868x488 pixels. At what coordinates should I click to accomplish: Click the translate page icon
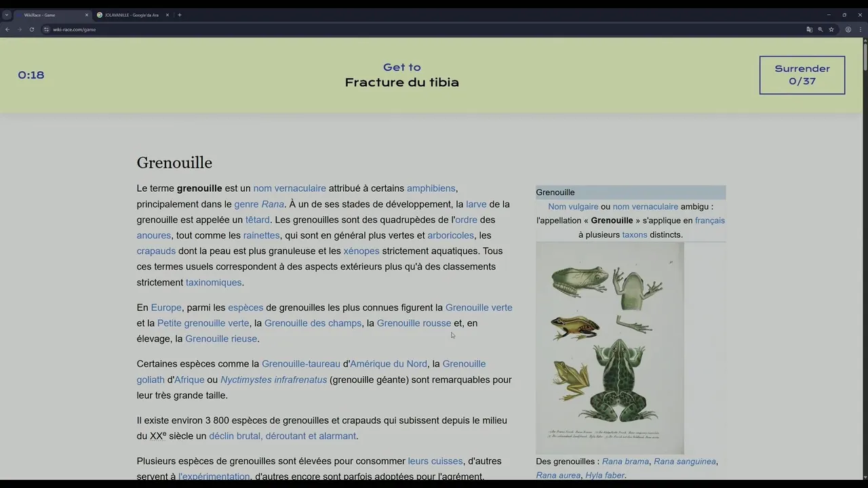[809, 29]
